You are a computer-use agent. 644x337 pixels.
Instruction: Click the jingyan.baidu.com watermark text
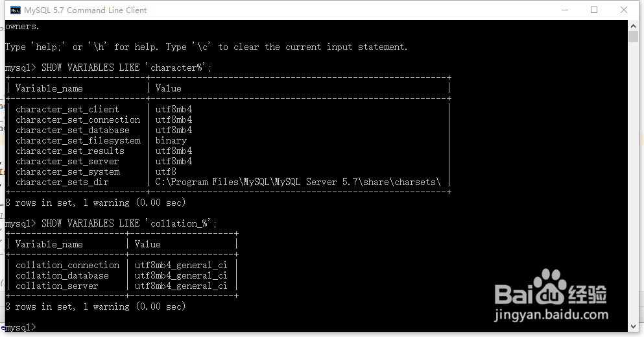point(551,314)
